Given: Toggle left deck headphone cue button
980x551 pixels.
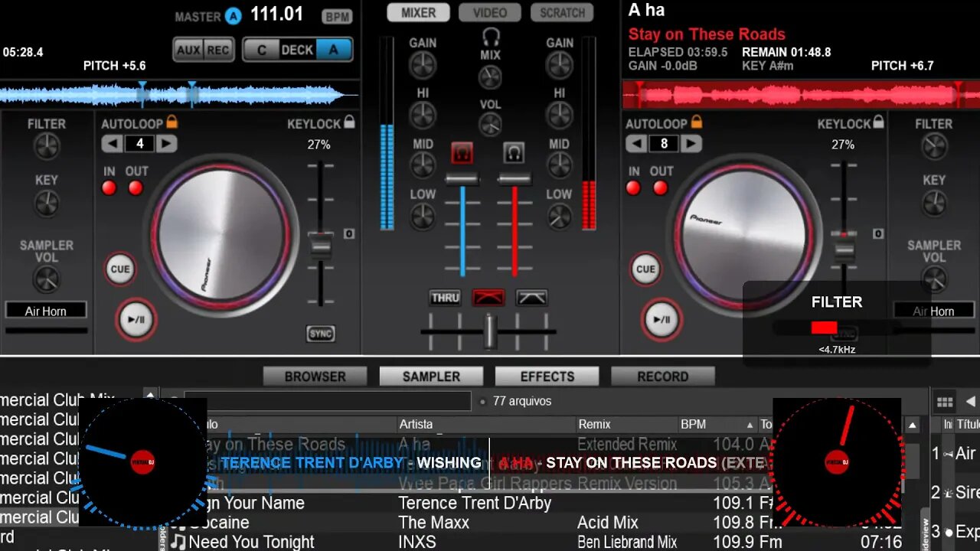Looking at the screenshot, I should click(462, 152).
